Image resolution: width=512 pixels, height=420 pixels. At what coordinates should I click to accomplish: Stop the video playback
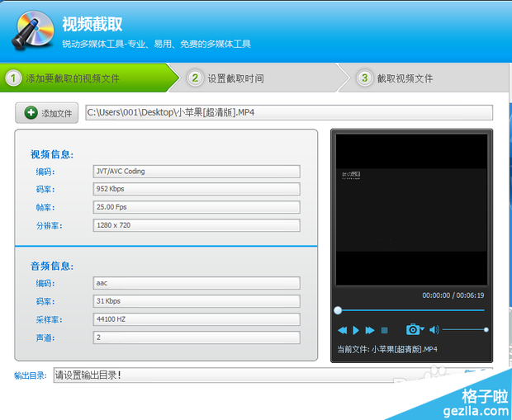click(x=384, y=330)
